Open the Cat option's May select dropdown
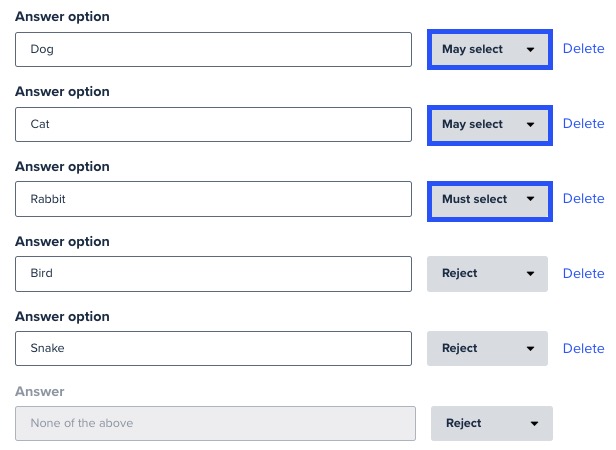 tap(488, 124)
